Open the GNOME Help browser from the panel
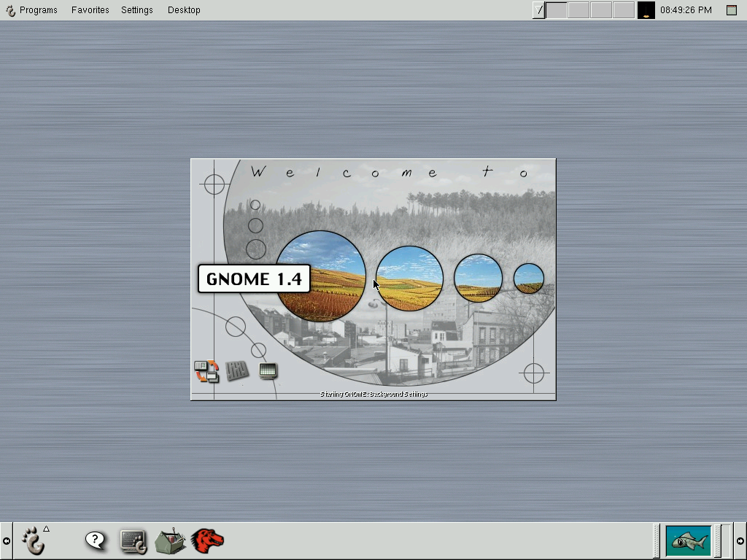 95,540
